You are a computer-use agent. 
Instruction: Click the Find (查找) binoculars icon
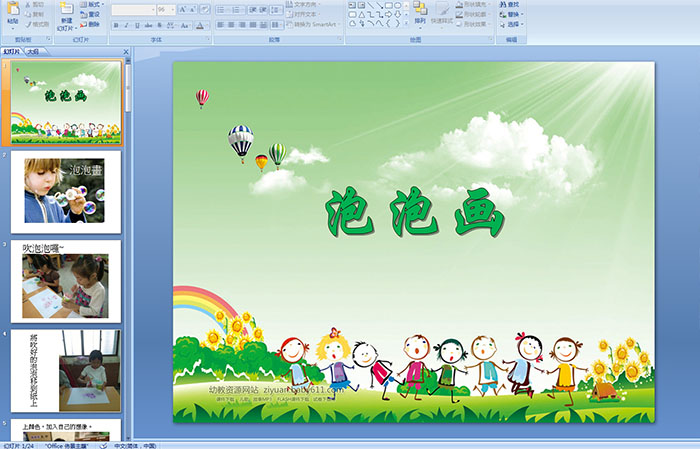click(x=503, y=4)
